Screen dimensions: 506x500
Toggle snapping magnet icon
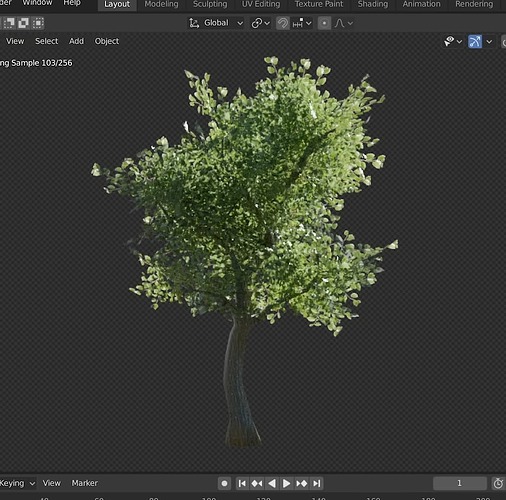282,23
